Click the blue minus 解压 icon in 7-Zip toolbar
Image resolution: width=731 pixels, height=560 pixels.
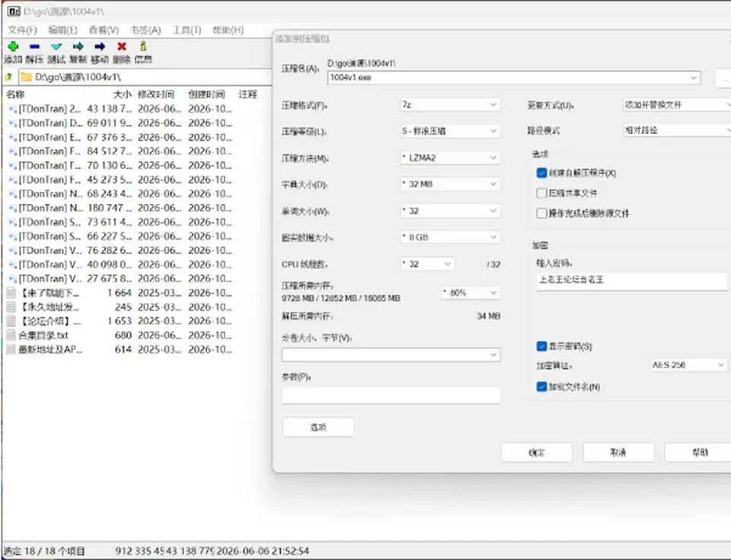coord(34,46)
